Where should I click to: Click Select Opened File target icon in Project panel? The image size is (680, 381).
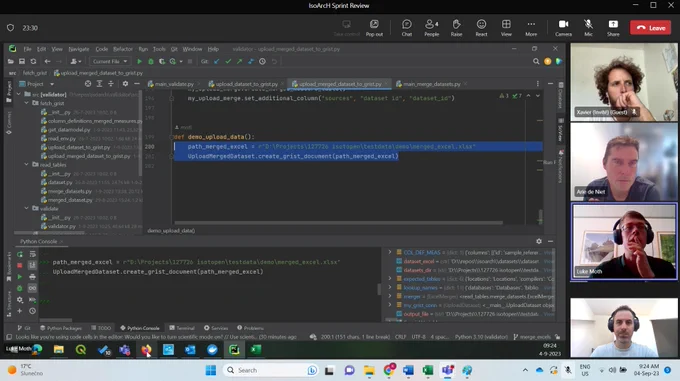(x=88, y=84)
